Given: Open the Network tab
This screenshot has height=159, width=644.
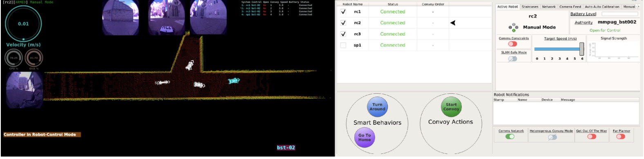Looking at the screenshot, I should pyautogui.click(x=549, y=7).
